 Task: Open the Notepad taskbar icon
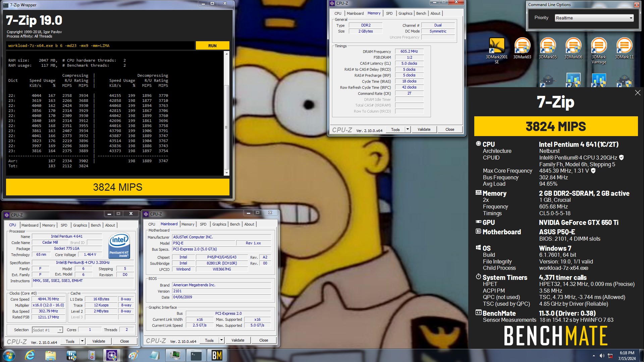pos(155,355)
